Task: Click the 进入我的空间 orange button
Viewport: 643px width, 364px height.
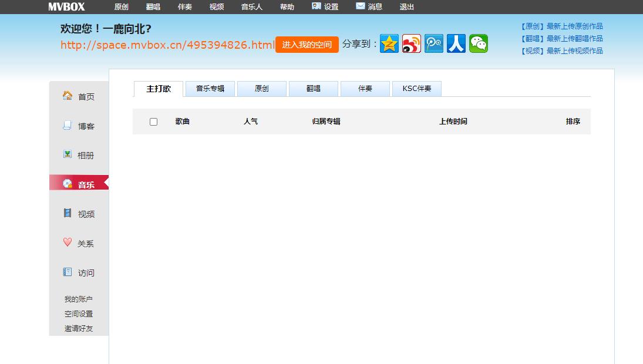Action: (x=307, y=44)
